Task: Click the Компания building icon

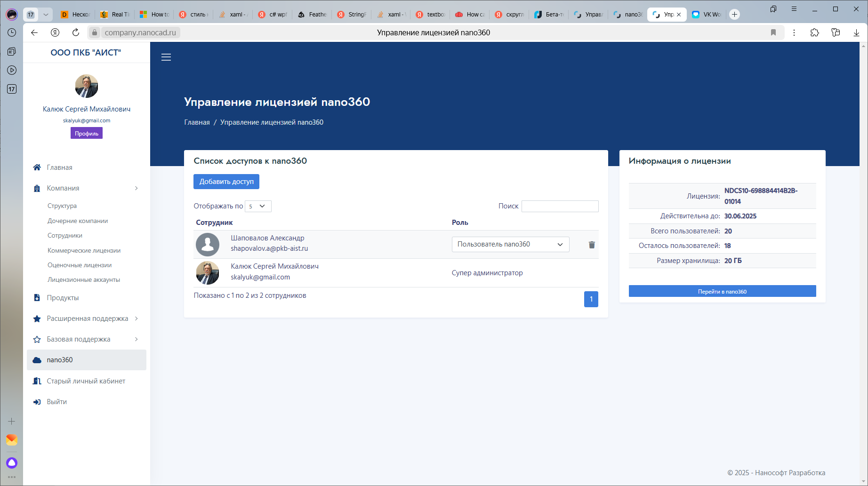Action: [x=37, y=188]
